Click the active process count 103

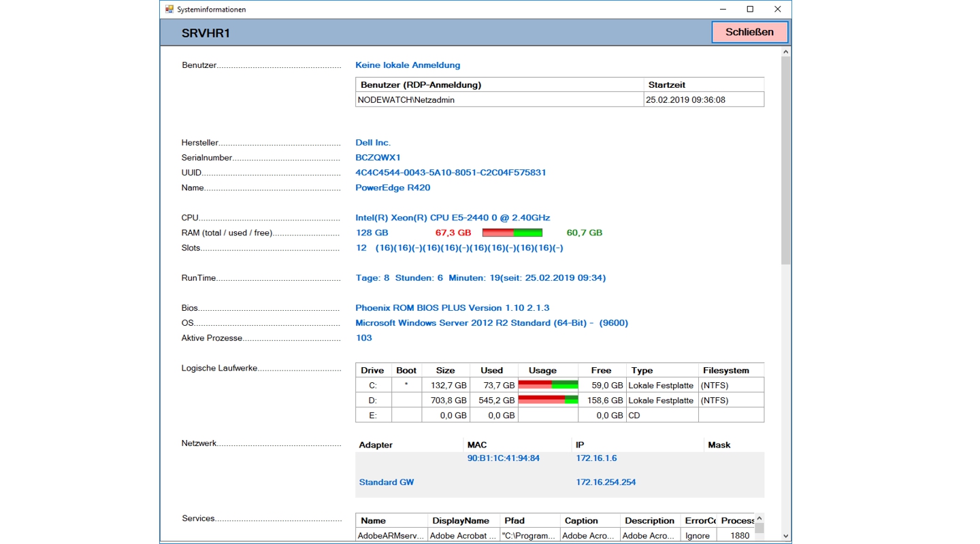click(x=364, y=338)
